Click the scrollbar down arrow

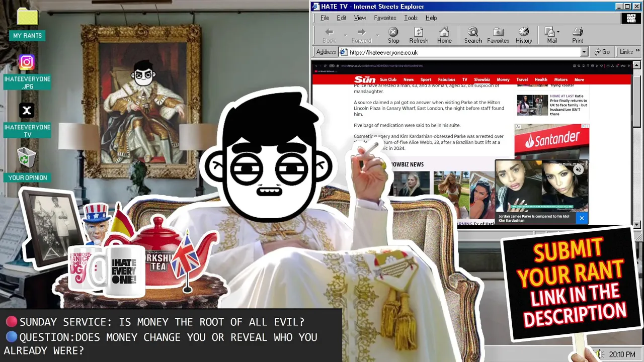tap(636, 224)
